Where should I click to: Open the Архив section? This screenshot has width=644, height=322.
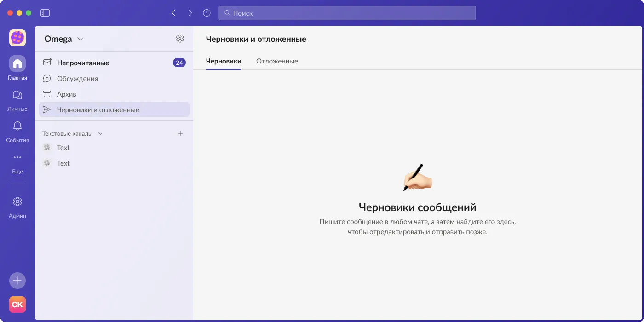(114, 94)
